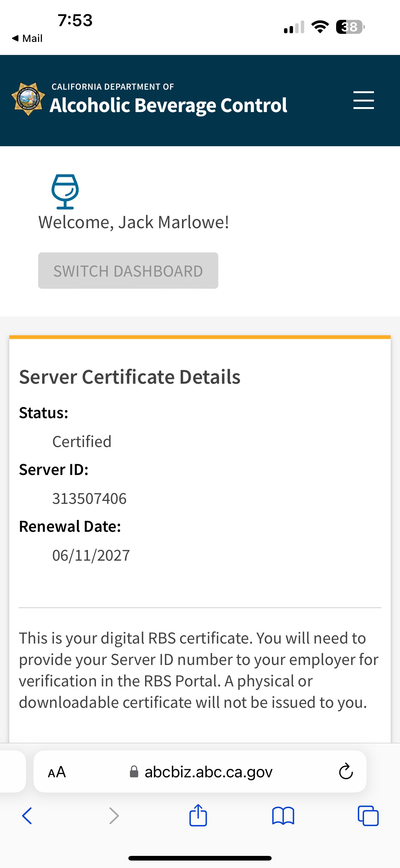Open the Safari share sheet

tap(198, 815)
